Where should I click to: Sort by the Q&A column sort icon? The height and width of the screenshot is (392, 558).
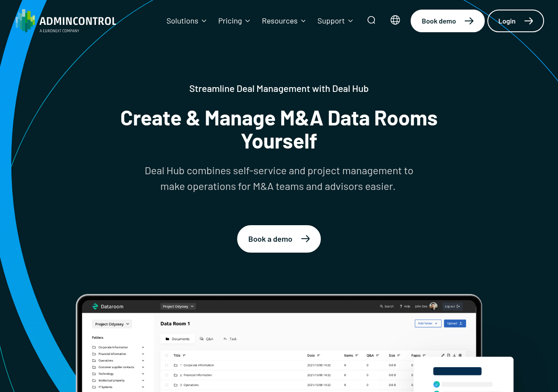378,355
